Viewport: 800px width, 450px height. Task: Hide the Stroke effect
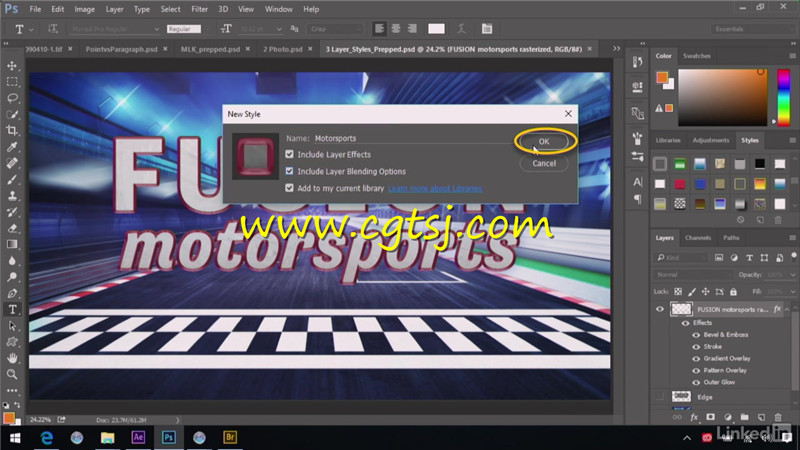[696, 346]
